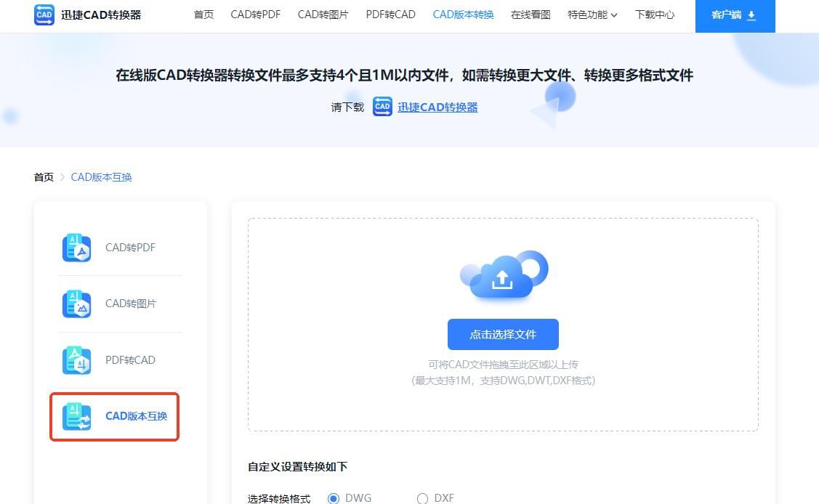The width and height of the screenshot is (819, 504).
Task: Switch to the CAD转PDF tab
Action: (255, 15)
